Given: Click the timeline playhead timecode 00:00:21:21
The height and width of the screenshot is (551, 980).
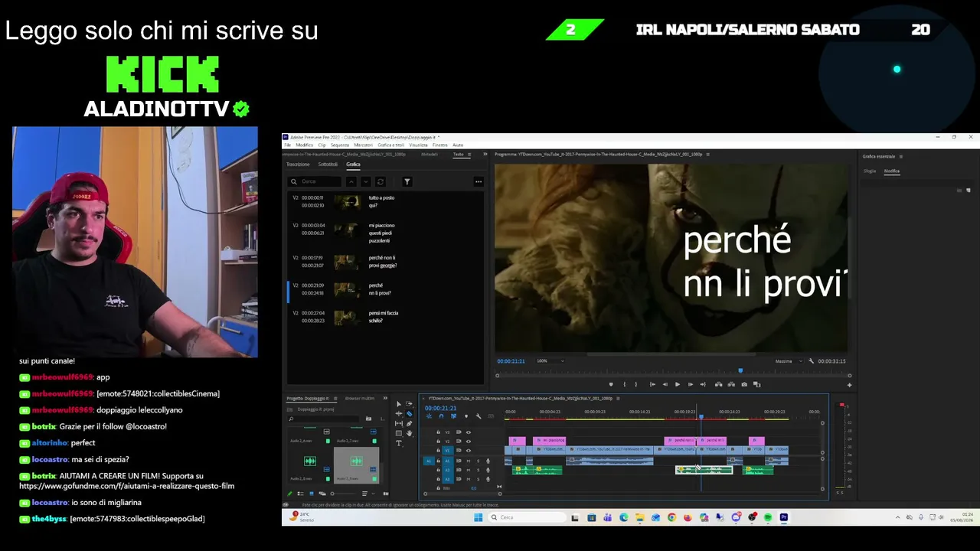Looking at the screenshot, I should tap(441, 408).
